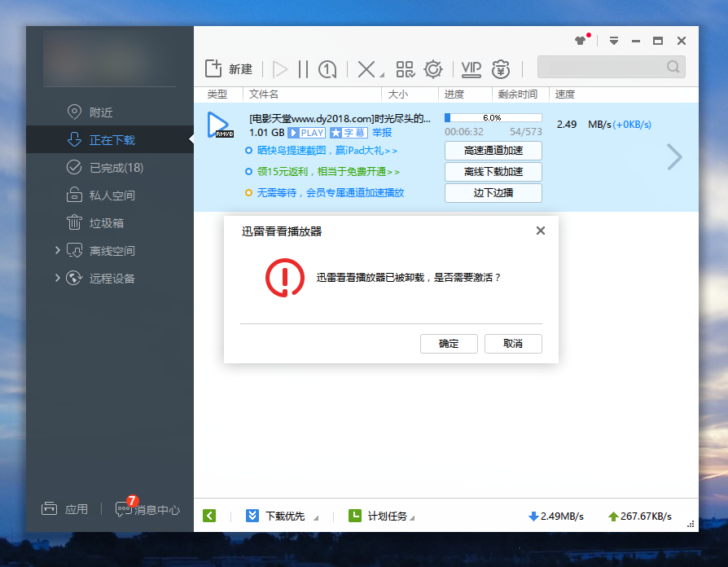The height and width of the screenshot is (567, 728).
Task: Select 正在下载 in the sidebar
Action: [110, 140]
